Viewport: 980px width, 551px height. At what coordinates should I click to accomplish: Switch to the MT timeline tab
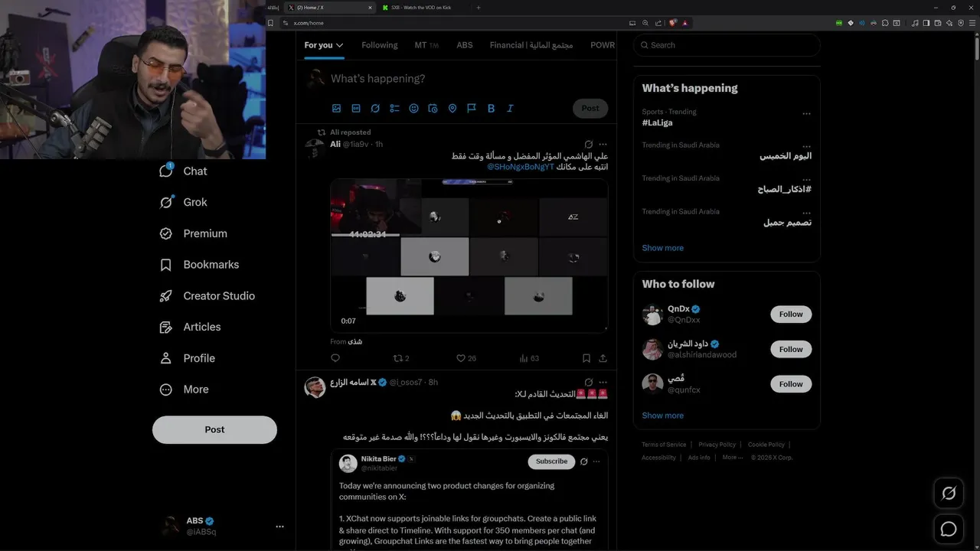pos(426,45)
